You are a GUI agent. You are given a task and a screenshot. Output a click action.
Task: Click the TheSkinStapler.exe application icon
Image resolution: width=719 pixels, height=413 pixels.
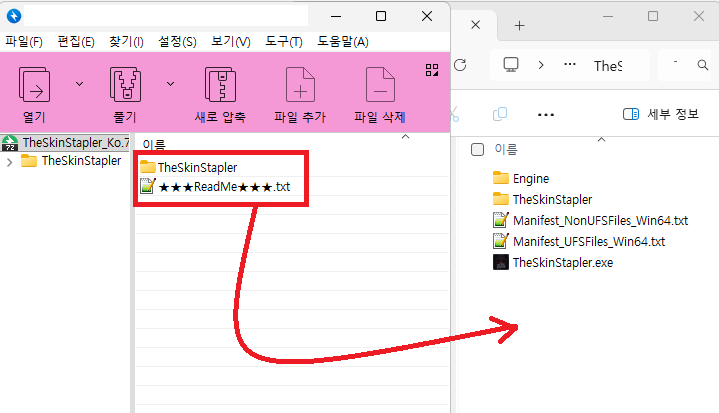(x=501, y=262)
